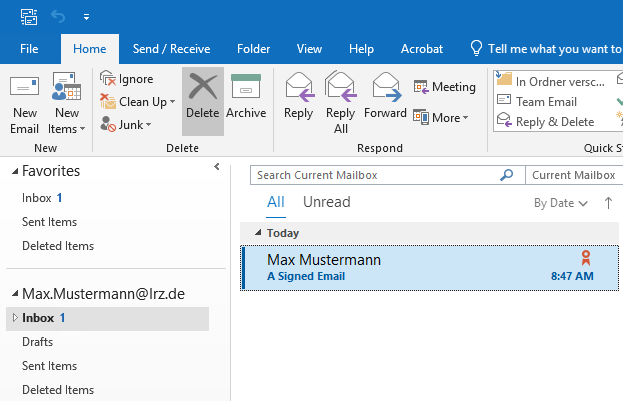Viewport: 623px width, 401px height.
Task: Open the File menu
Action: 29,49
